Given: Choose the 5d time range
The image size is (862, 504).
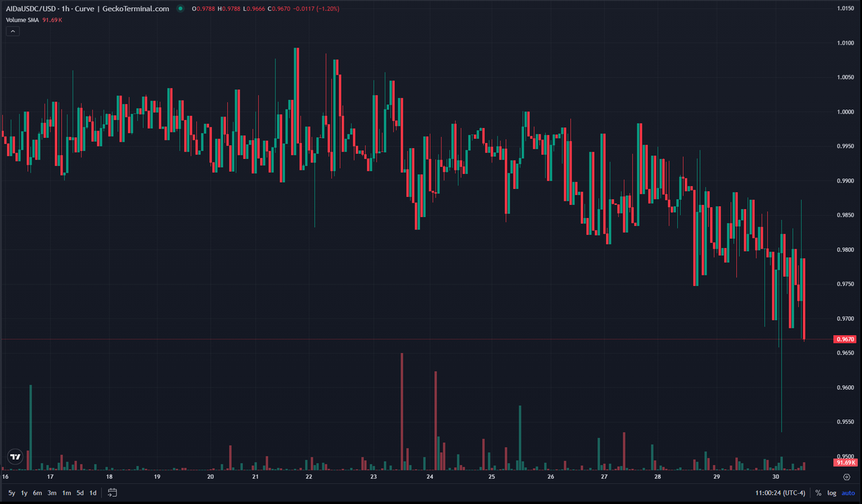Looking at the screenshot, I should (80, 493).
